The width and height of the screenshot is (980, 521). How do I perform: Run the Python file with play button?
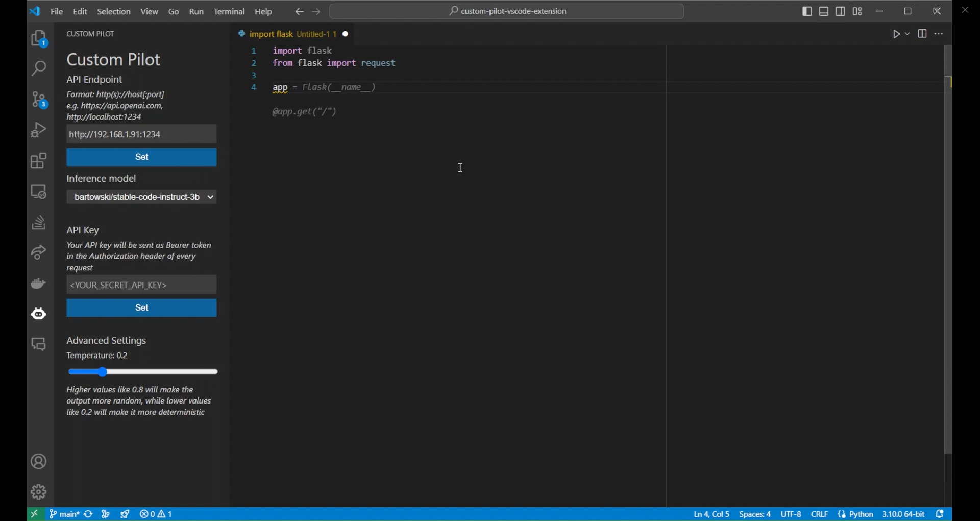[x=897, y=35]
